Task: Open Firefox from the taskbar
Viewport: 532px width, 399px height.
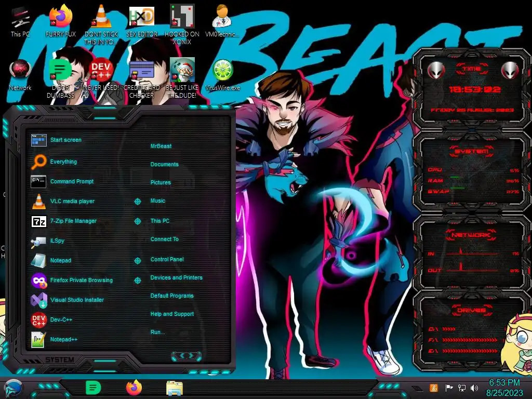Action: (x=134, y=388)
